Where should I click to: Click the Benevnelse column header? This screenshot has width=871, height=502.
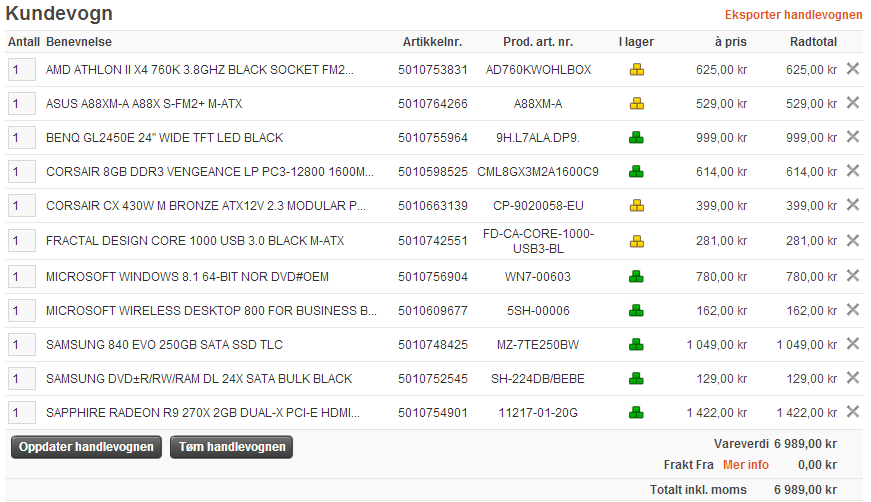79,42
